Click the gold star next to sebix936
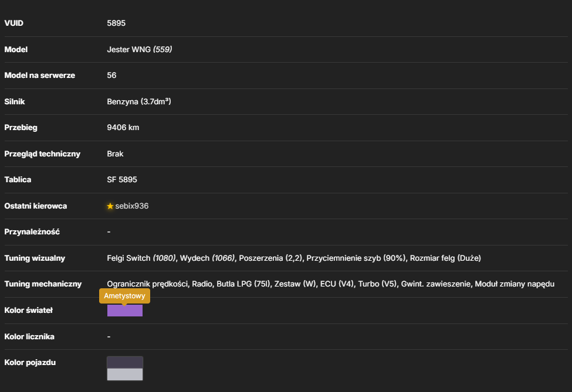This screenshot has width=572, height=392. (110, 206)
